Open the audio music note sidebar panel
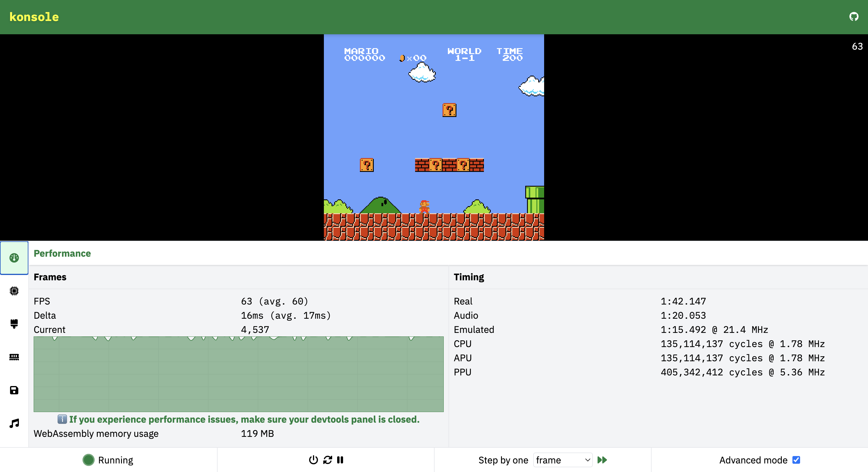This screenshot has height=472, width=868. point(14,423)
